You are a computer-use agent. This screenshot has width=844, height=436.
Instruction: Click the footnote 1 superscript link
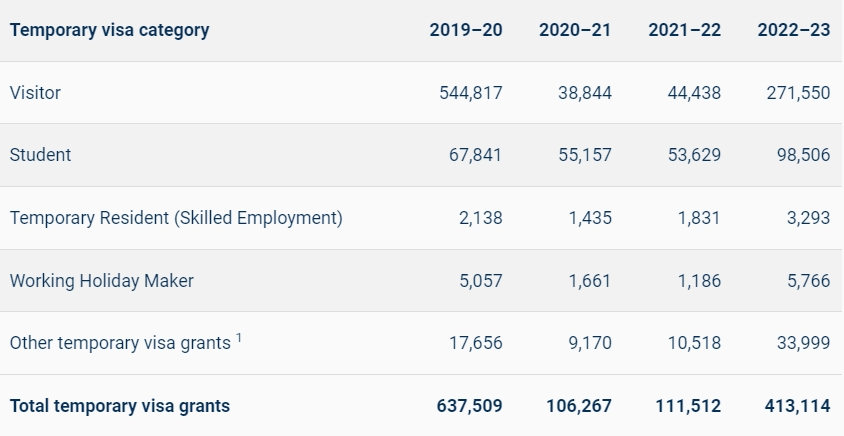coord(239,338)
